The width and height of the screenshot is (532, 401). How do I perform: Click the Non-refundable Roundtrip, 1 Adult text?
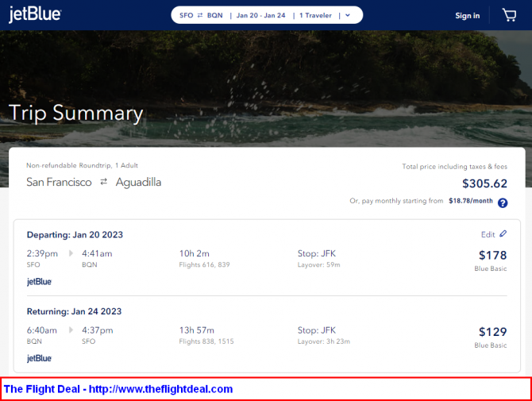click(x=82, y=165)
